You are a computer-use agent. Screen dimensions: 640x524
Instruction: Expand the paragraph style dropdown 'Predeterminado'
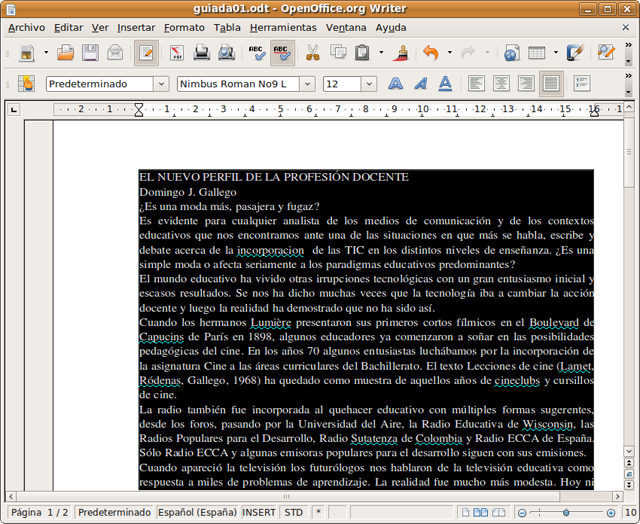(x=160, y=84)
